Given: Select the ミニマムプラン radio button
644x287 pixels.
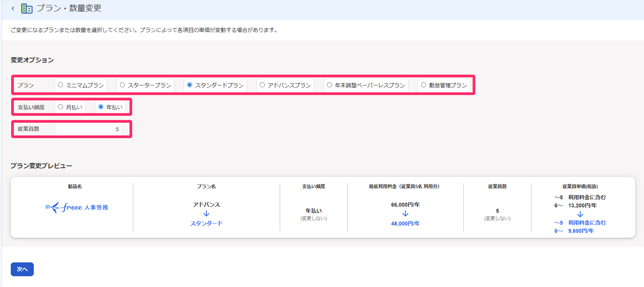Looking at the screenshot, I should [x=60, y=85].
